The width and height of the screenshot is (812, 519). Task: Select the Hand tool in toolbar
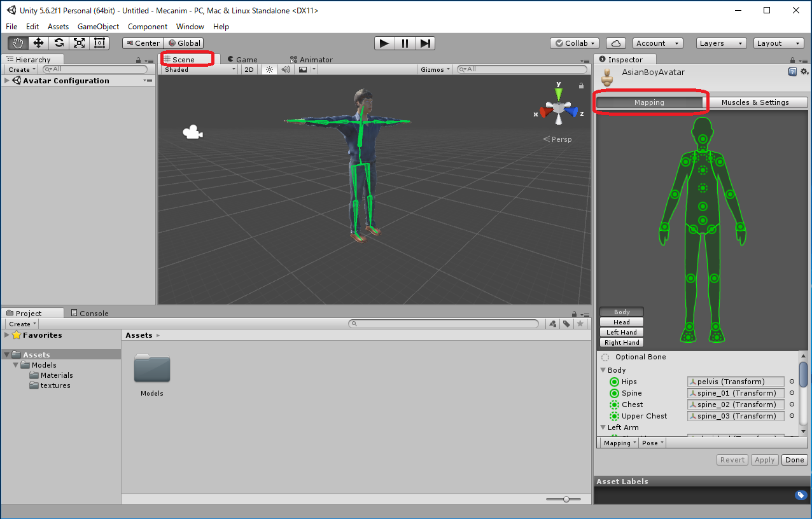pyautogui.click(x=18, y=43)
